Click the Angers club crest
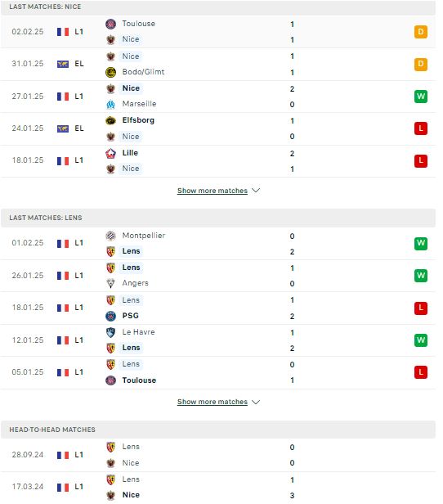Viewport: 443px width, 504px height. click(x=110, y=283)
